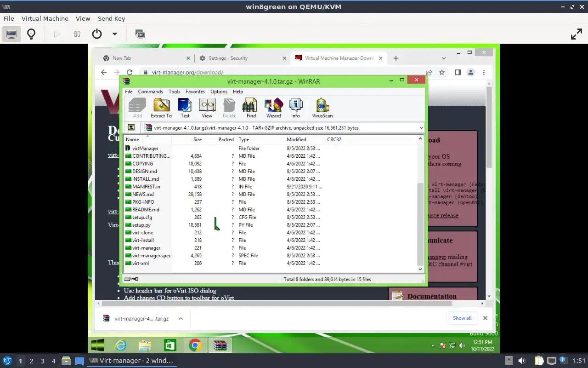Viewport: 588px width, 368px height.
Task: Click the power on play icon
Action: point(57,34)
